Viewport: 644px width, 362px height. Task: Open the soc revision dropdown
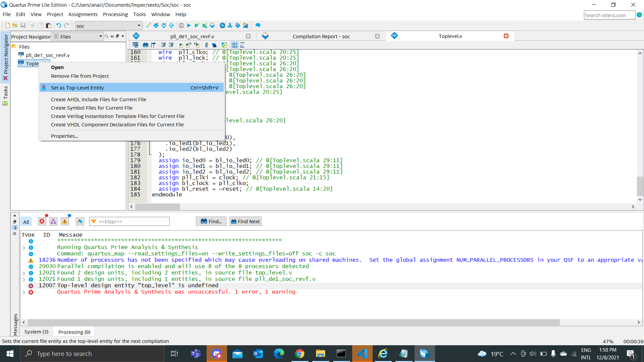pos(108,26)
